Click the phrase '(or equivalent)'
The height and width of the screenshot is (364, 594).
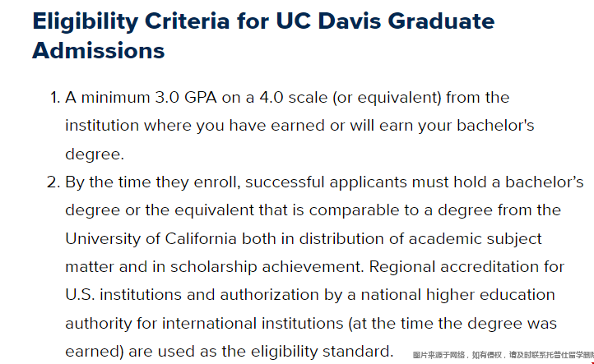(x=387, y=98)
